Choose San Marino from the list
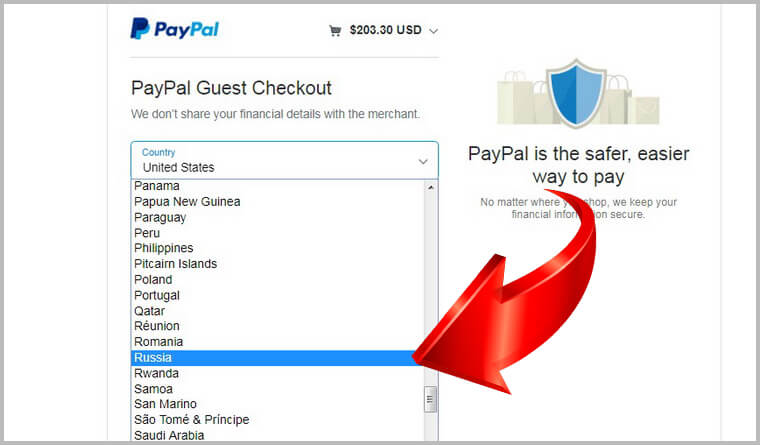The image size is (760, 445). point(277,404)
